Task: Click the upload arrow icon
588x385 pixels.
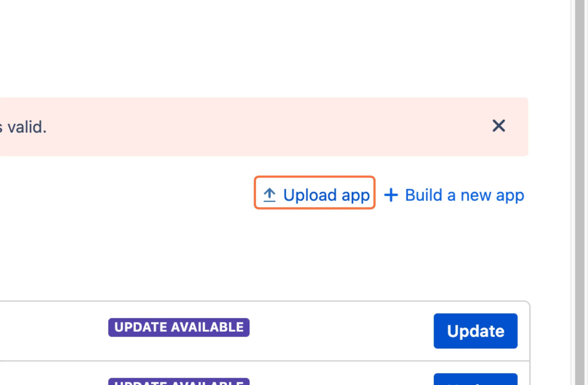Action: (269, 195)
